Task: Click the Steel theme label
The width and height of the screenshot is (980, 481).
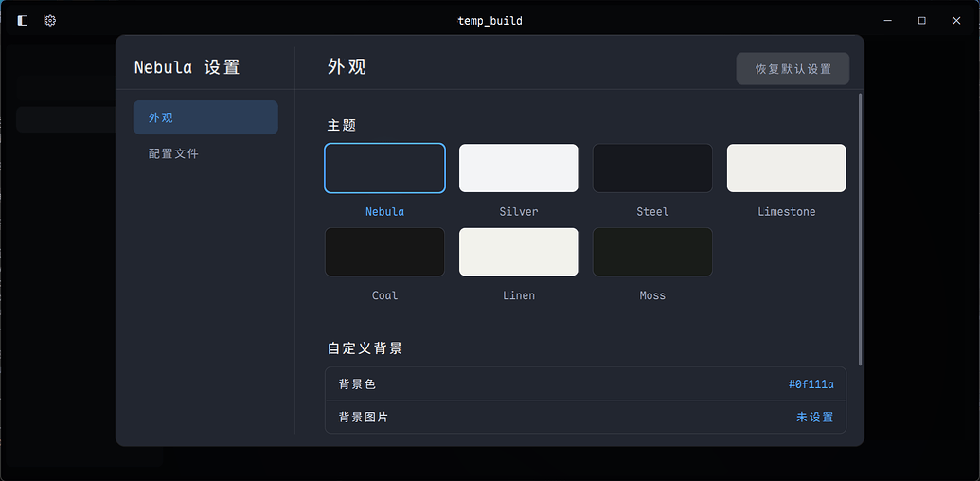Action: (x=652, y=212)
